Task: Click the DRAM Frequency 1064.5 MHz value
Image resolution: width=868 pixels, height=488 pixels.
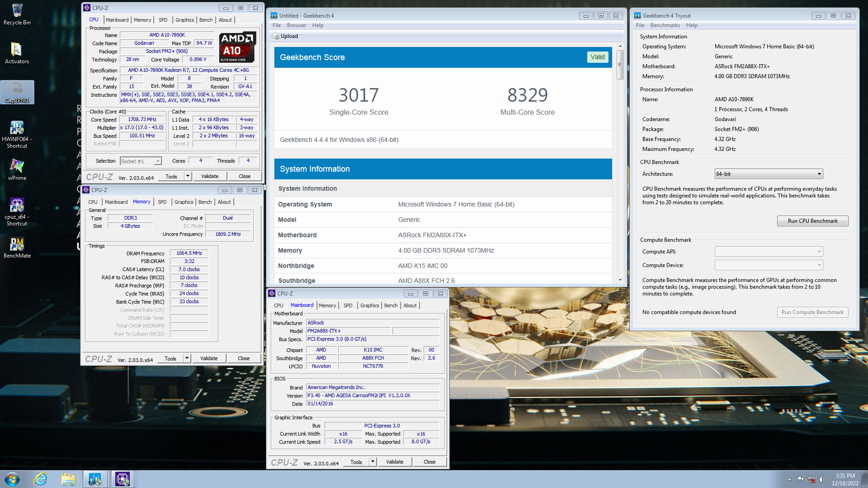Action: (189, 253)
